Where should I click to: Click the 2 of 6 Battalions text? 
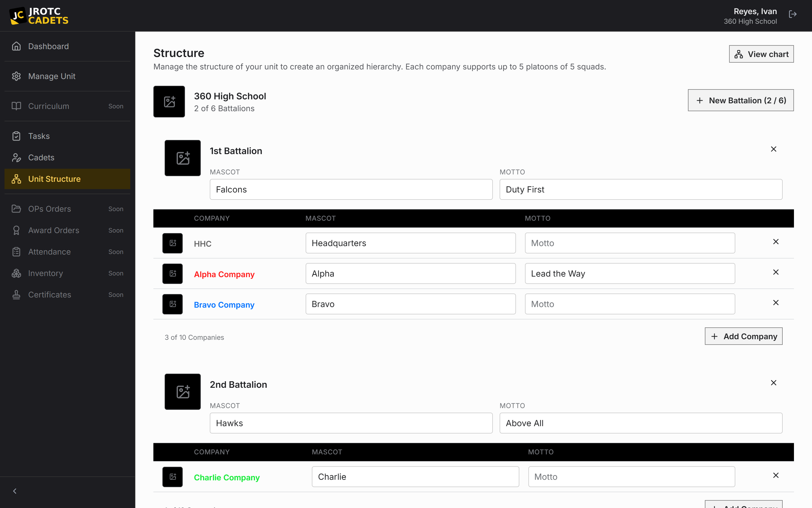[x=224, y=109]
